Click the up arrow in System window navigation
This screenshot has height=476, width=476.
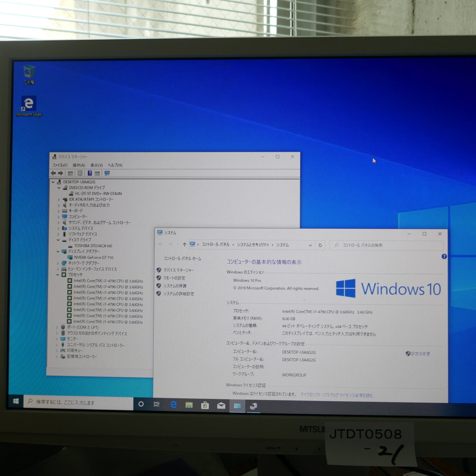184,244
